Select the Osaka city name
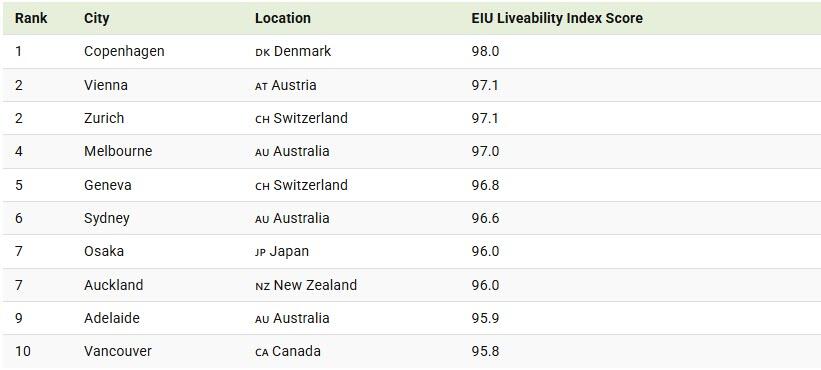The image size is (821, 370). point(104,251)
